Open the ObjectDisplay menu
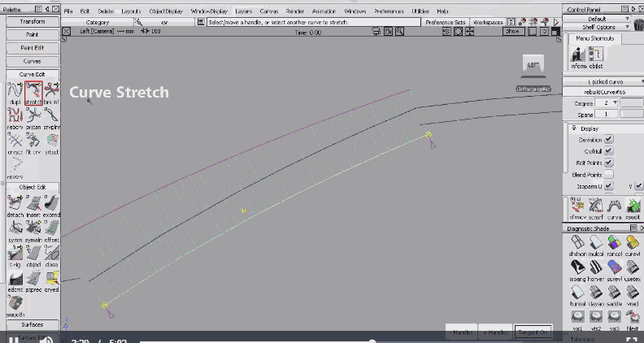644x343 pixels. pos(166,11)
